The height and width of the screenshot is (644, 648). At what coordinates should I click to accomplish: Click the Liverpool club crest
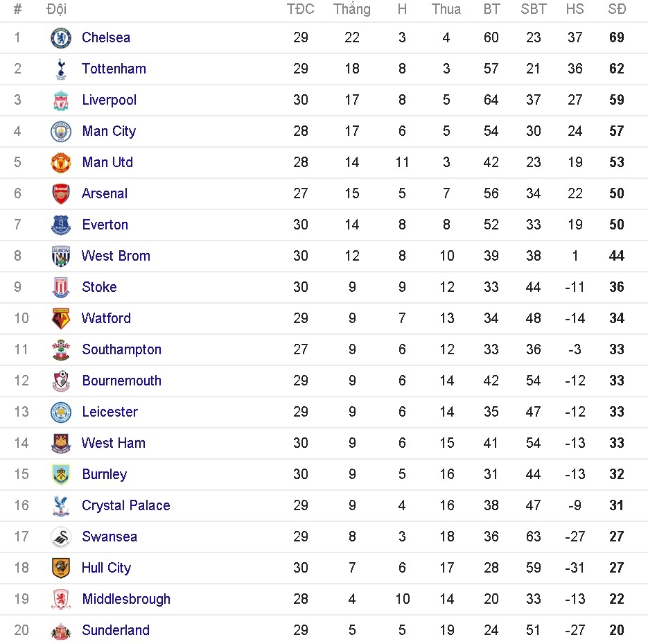click(60, 100)
